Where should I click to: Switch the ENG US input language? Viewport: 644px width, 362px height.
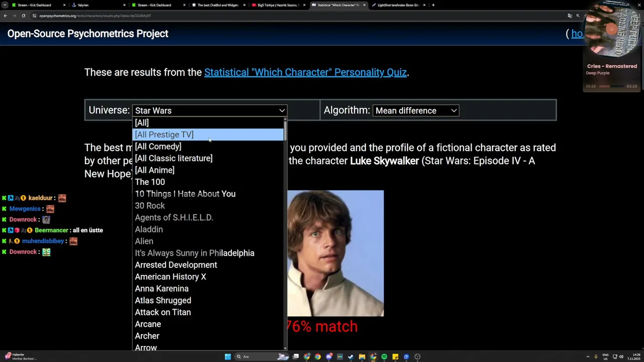pyautogui.click(x=605, y=356)
